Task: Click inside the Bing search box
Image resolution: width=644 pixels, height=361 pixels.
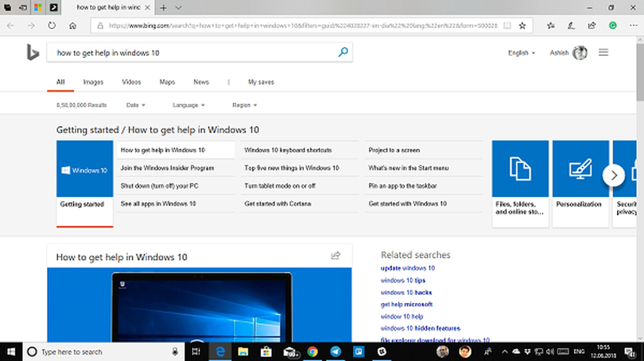Action: coord(193,53)
